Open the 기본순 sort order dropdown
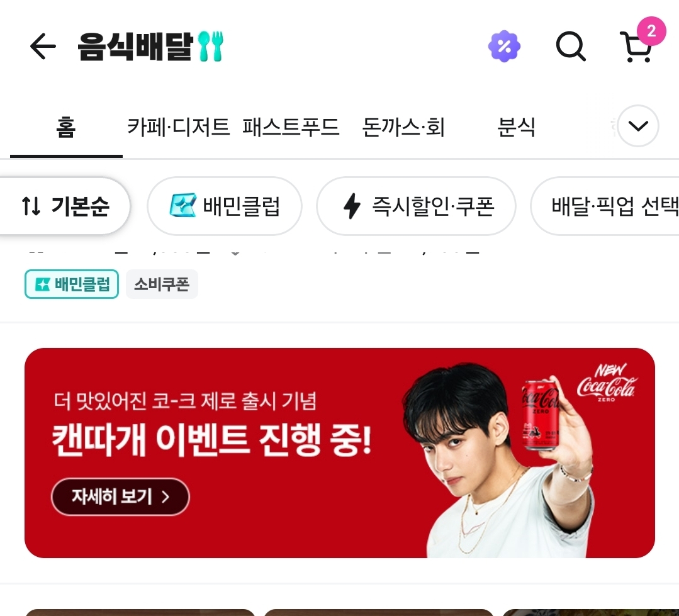The image size is (679, 616). point(64,206)
